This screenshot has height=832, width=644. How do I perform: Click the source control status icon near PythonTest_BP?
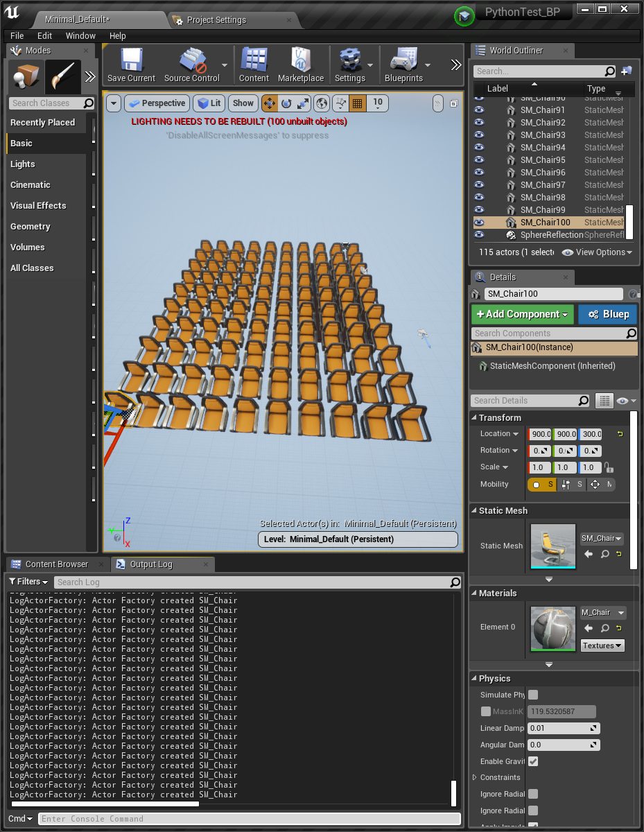pyautogui.click(x=464, y=15)
